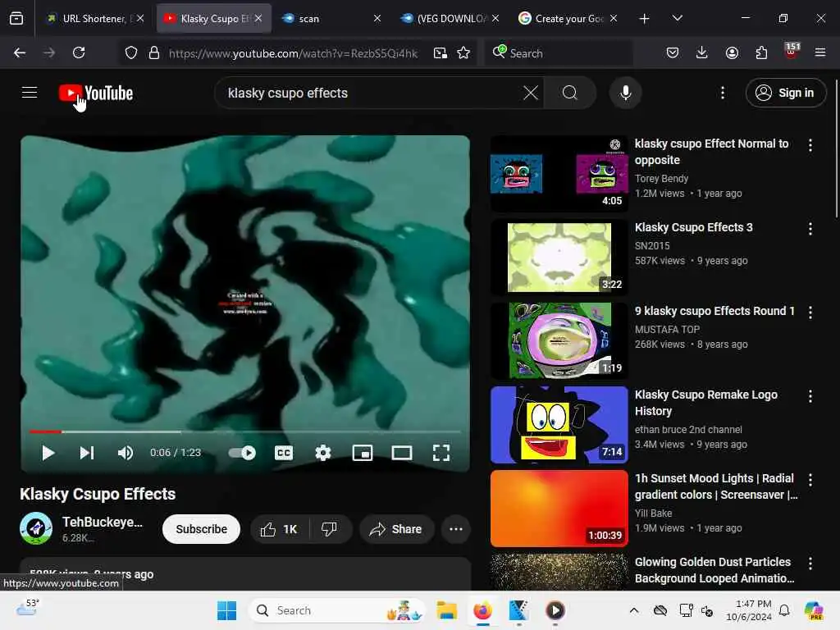Play the video

[48, 453]
